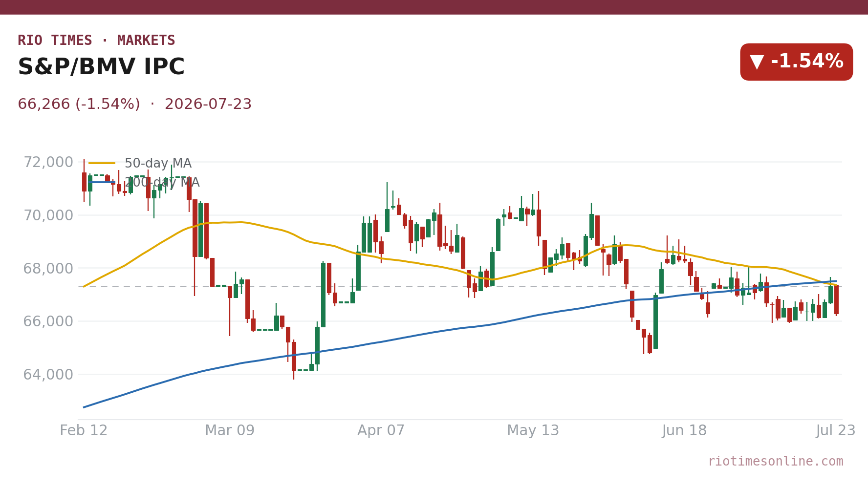
Task: Click the 50-day MA legend label
Action: click(158, 164)
